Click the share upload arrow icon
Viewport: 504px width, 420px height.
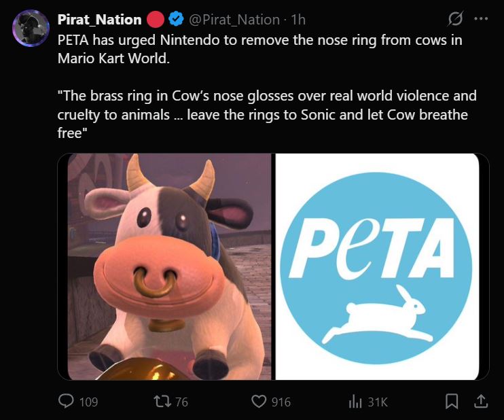point(480,402)
